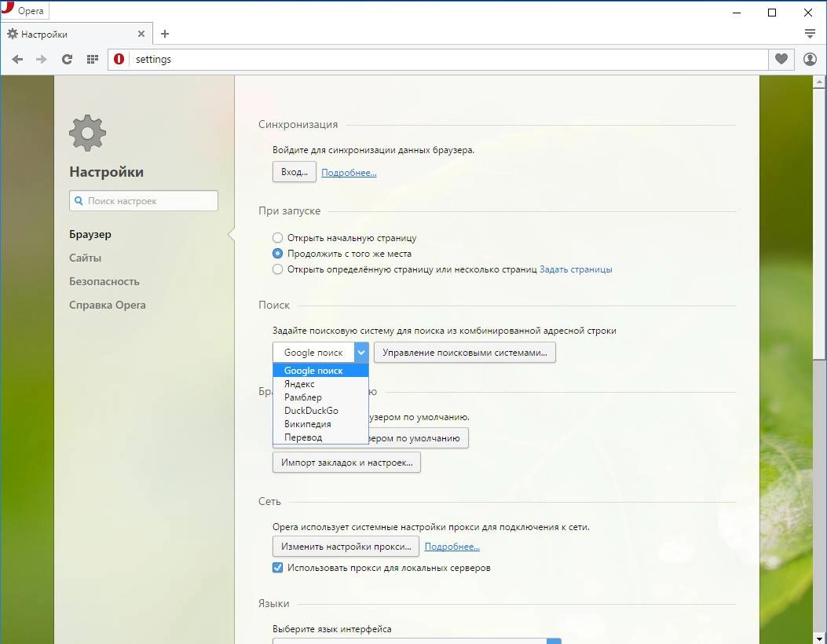This screenshot has width=827, height=644.
Task: Choose 'Google поиск' in the dropdown list
Action: point(320,371)
